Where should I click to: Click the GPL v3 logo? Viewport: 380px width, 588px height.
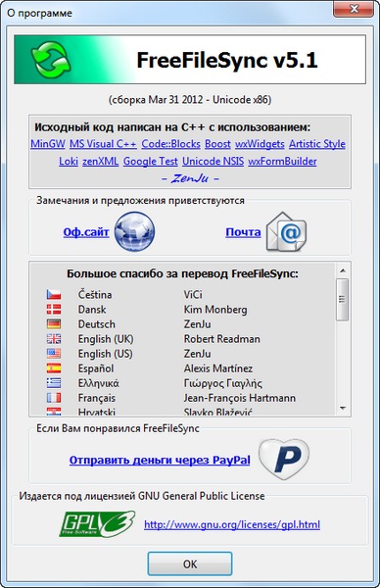click(x=97, y=523)
